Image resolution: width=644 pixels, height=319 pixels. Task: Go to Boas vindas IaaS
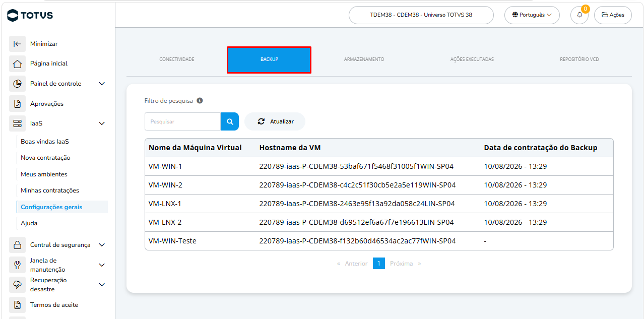(45, 142)
